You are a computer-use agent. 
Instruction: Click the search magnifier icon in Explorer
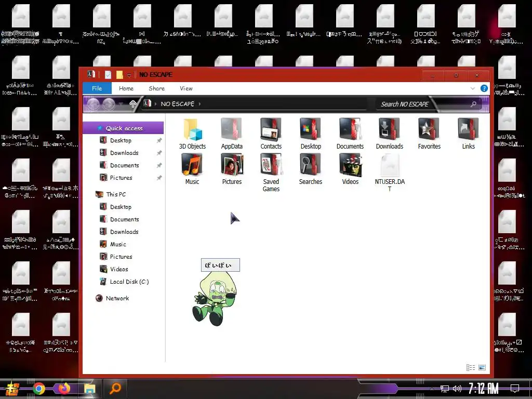[x=473, y=104]
